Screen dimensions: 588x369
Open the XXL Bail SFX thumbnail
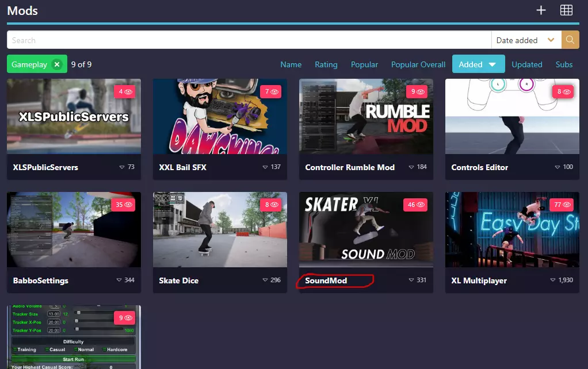click(220, 117)
